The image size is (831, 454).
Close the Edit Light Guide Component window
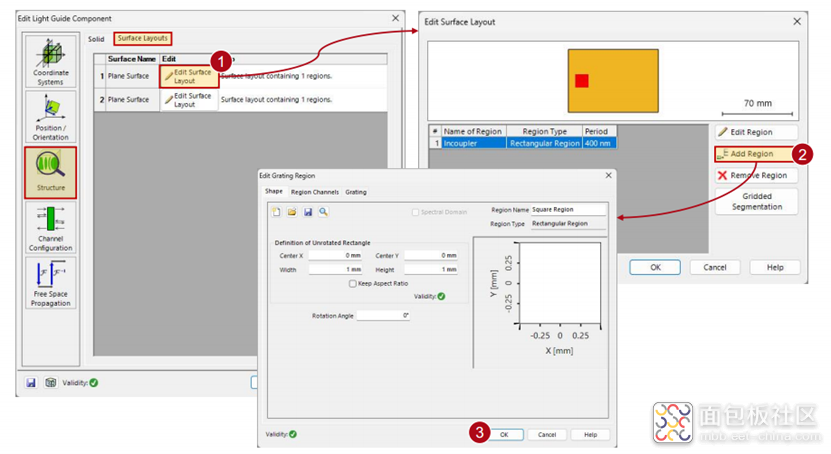point(395,18)
